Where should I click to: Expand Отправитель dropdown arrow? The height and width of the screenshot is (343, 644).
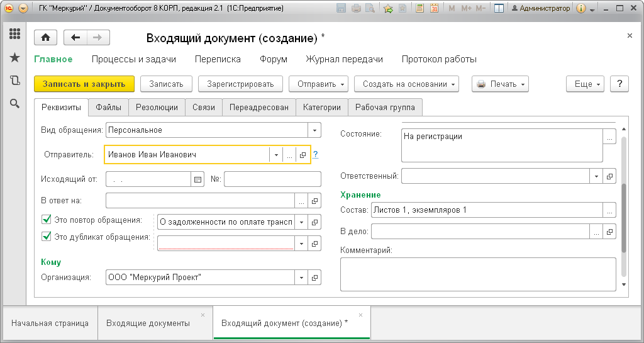click(x=276, y=155)
